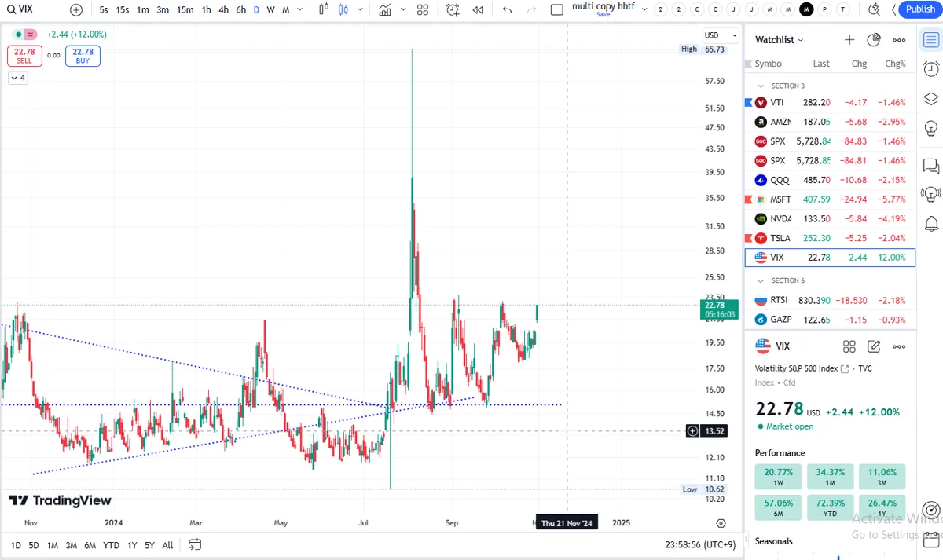Toggle the fullscreen layout checkbox square
Viewport: 943px width, 560px height.
coord(557,9)
